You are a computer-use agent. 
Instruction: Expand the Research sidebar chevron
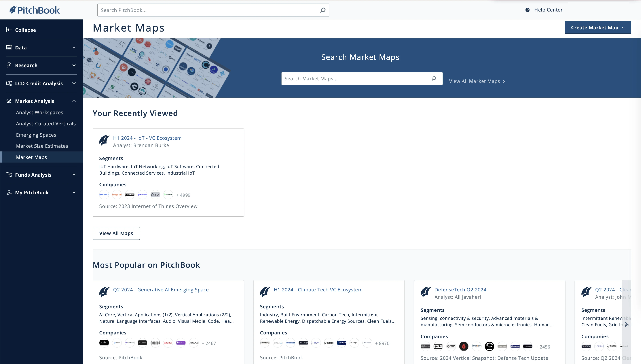click(x=74, y=65)
